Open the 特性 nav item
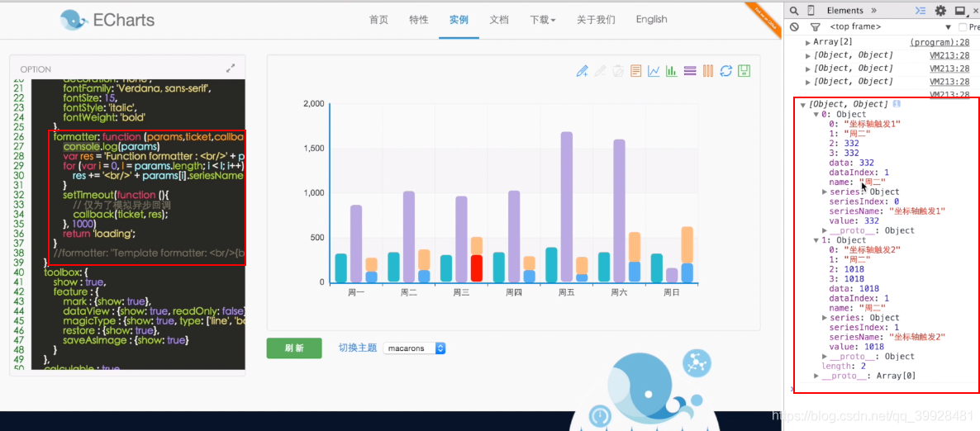Image resolution: width=980 pixels, height=431 pixels. [x=419, y=19]
